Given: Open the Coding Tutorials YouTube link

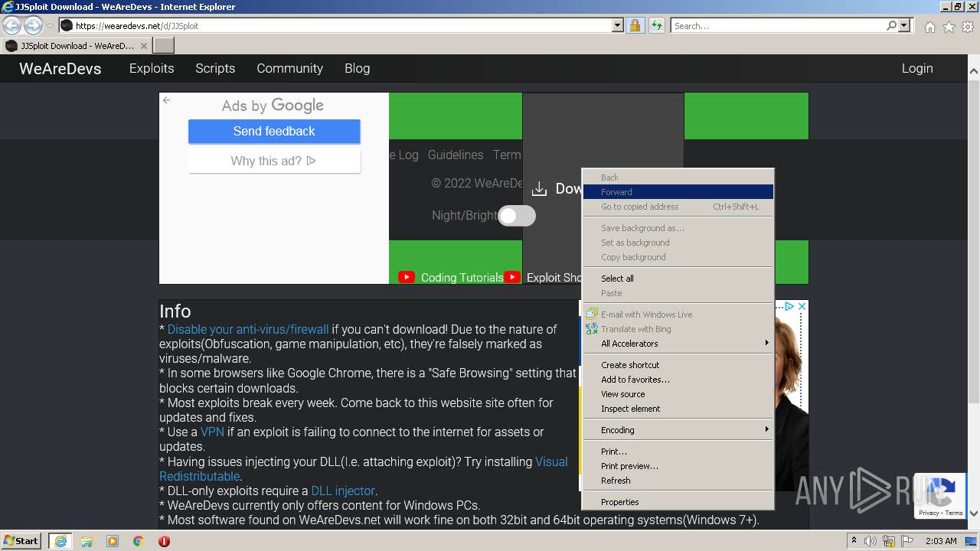Looking at the screenshot, I should click(x=462, y=278).
